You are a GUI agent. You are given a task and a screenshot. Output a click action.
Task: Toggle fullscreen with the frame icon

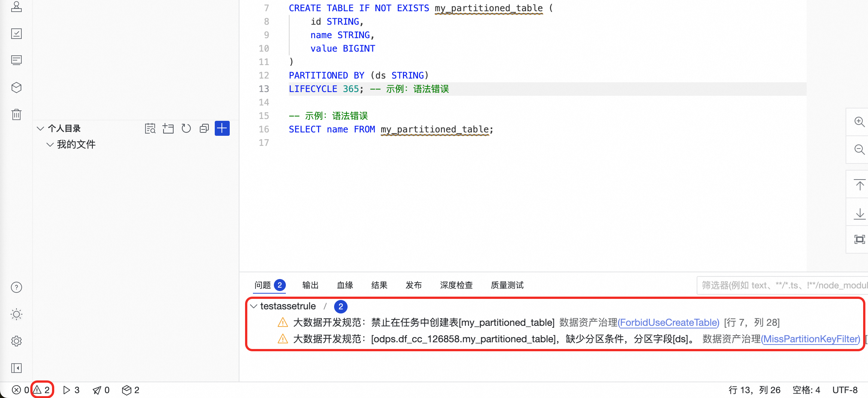coord(860,239)
